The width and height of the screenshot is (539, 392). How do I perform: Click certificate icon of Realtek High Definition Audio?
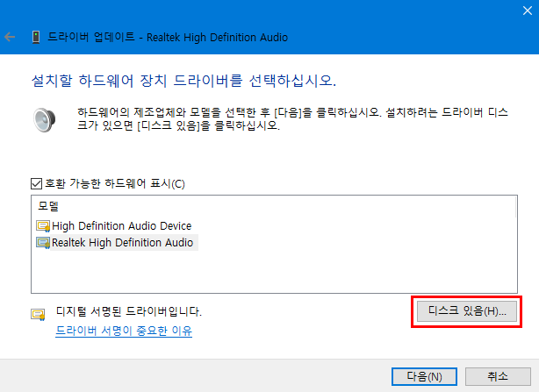(x=43, y=243)
